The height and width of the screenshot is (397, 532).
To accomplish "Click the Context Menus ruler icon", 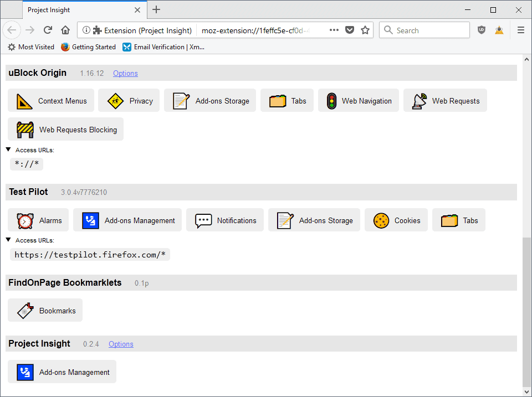I will coord(24,101).
